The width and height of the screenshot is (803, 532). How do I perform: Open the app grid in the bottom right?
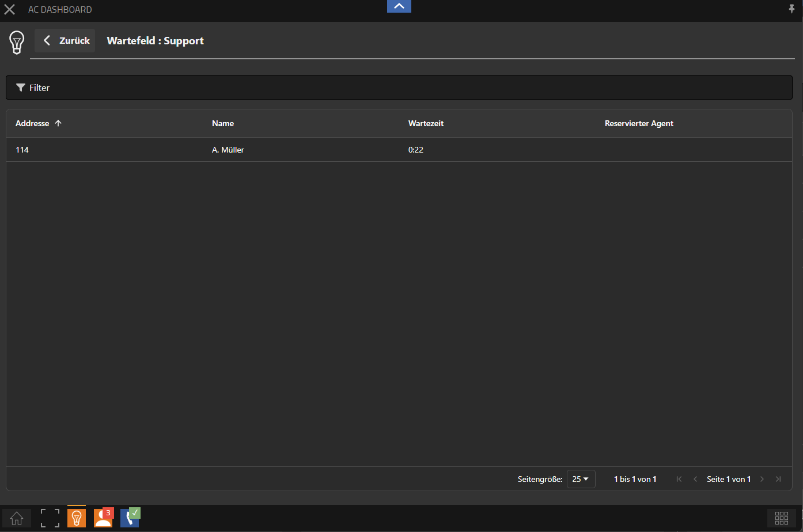click(x=781, y=518)
